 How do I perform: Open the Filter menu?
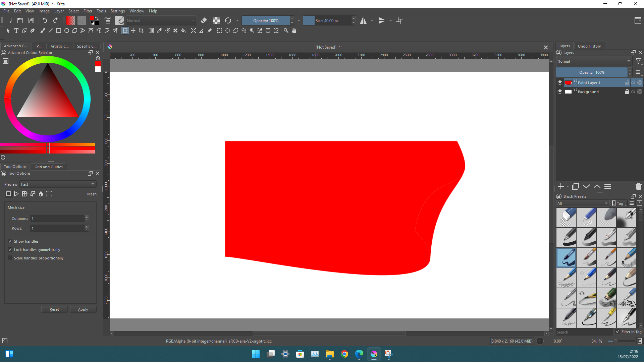(88, 11)
